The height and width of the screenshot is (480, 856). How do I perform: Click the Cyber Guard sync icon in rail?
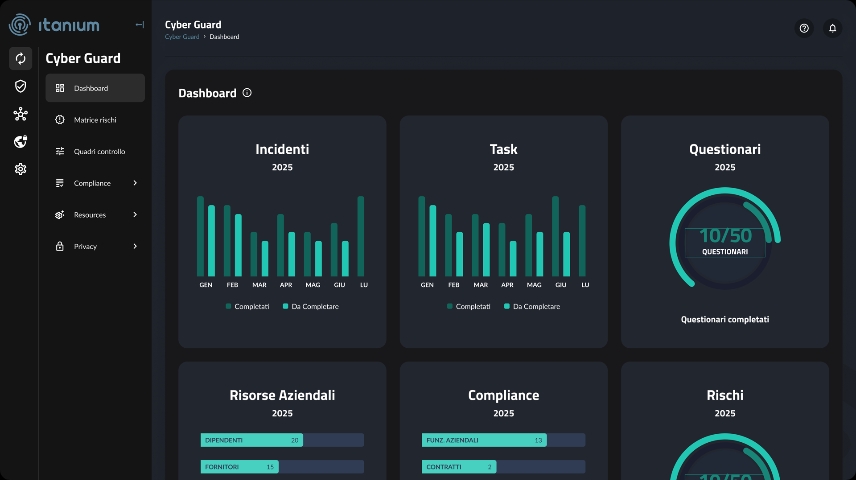point(20,58)
